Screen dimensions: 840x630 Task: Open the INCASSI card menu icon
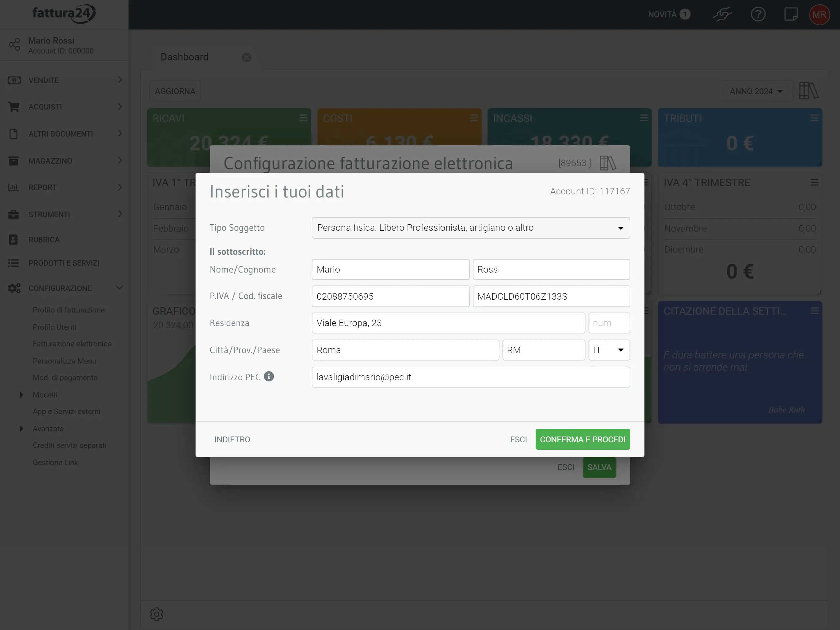[644, 118]
